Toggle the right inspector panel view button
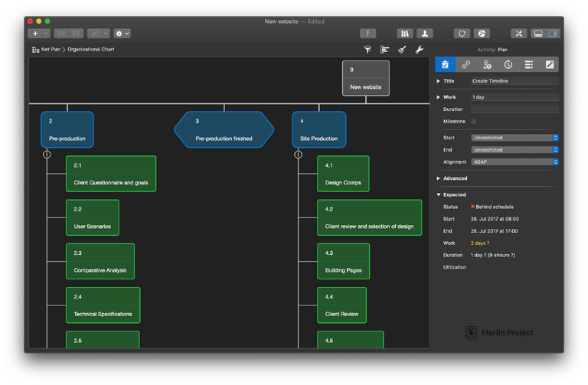The image size is (588, 385). pyautogui.click(x=554, y=34)
